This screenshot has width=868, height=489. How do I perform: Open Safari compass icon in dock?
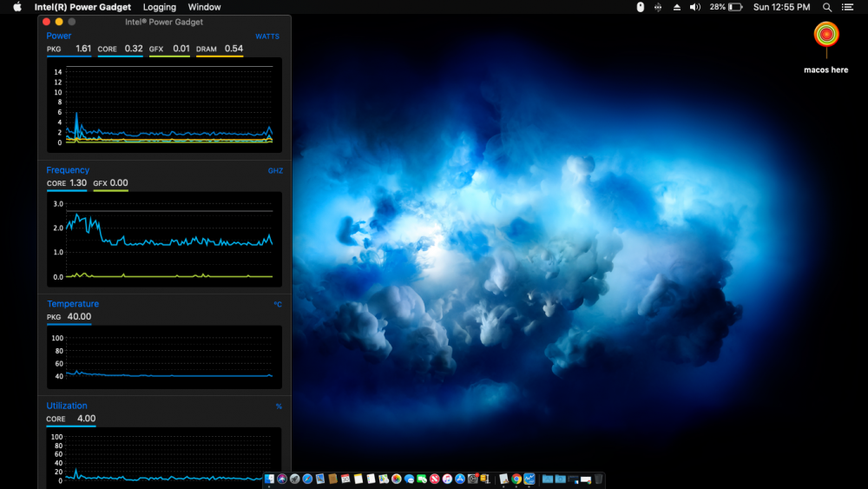click(308, 479)
